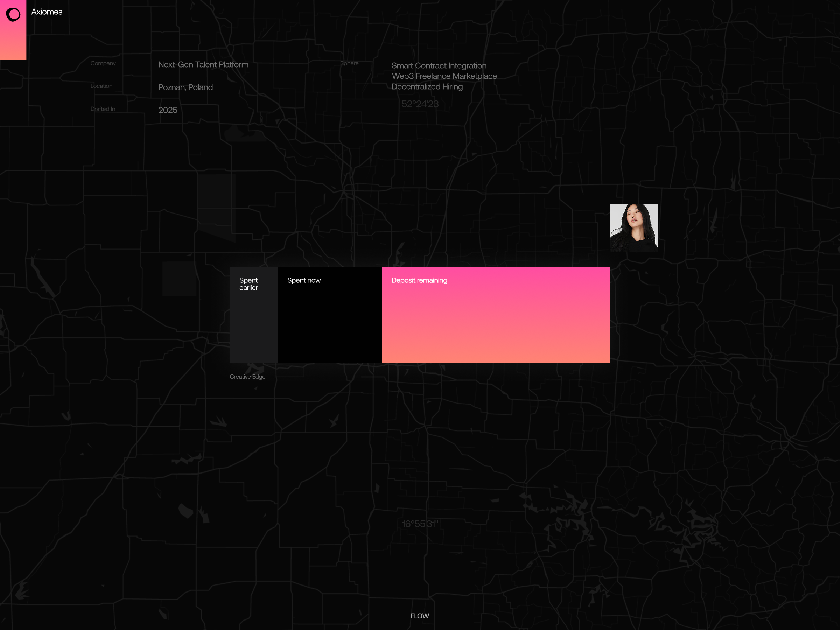Click the 52°24'23 latitude coordinate

[x=420, y=104]
